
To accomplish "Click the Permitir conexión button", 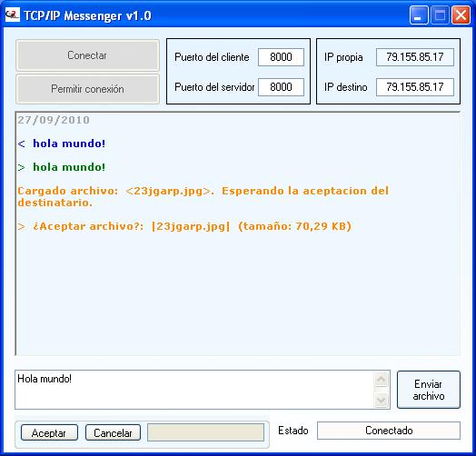I will pos(87,89).
